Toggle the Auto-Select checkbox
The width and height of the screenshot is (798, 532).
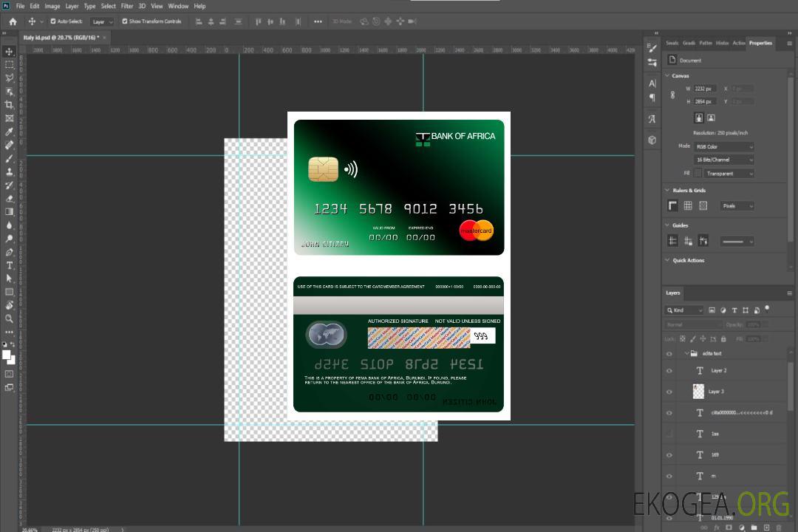click(x=53, y=21)
